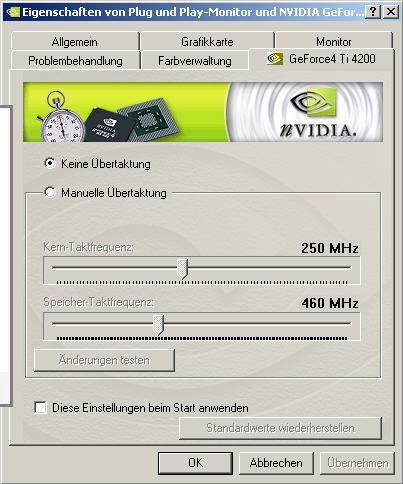
Task: Click the OK button
Action: click(195, 463)
